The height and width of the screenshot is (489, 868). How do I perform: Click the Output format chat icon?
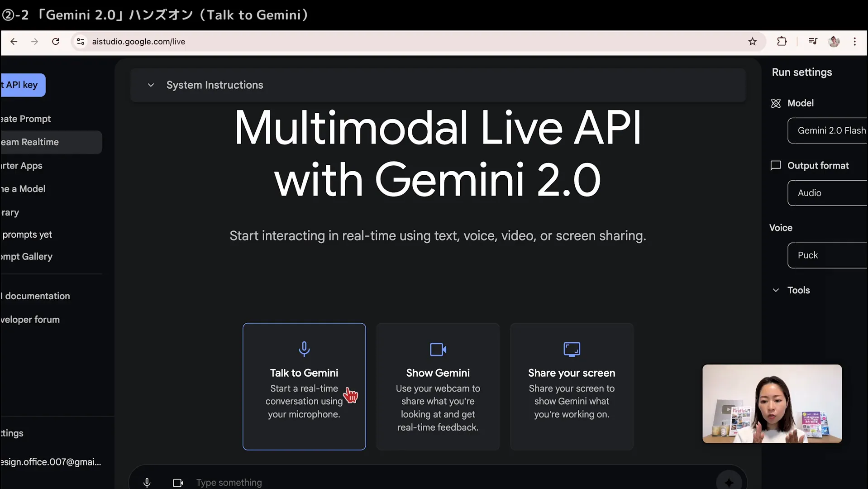776,165
